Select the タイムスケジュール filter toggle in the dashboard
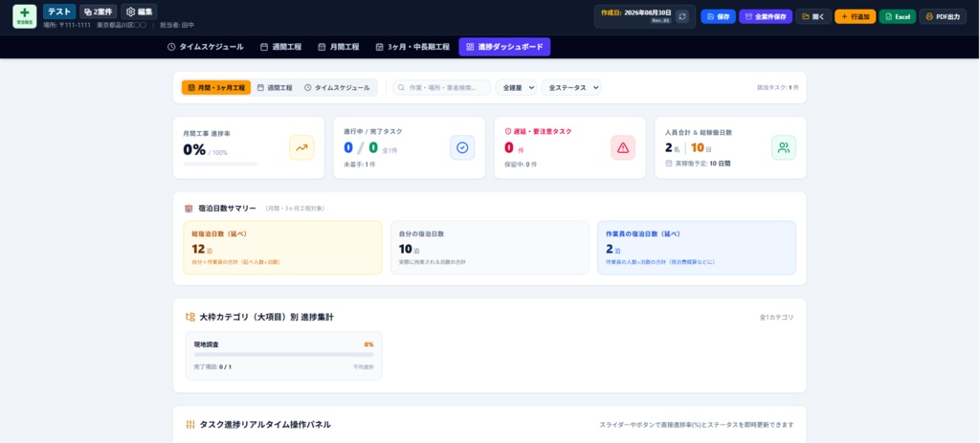The height and width of the screenshot is (443, 980). [337, 87]
